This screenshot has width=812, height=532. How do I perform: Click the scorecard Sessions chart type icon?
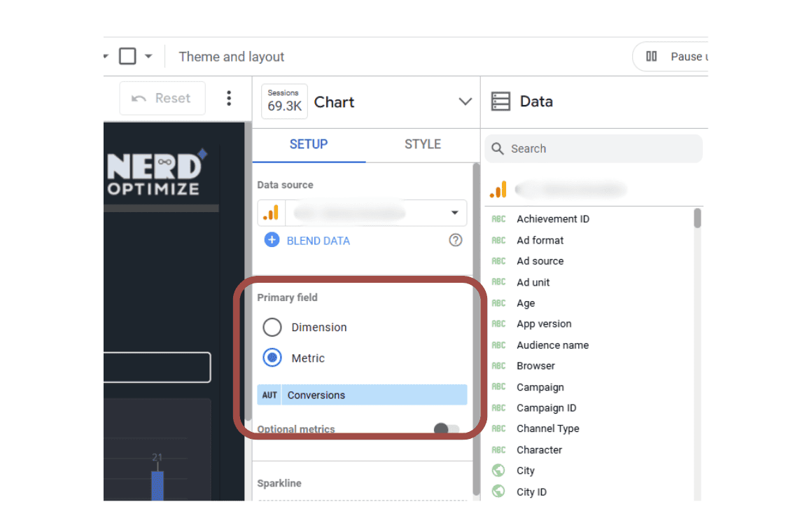(x=284, y=101)
